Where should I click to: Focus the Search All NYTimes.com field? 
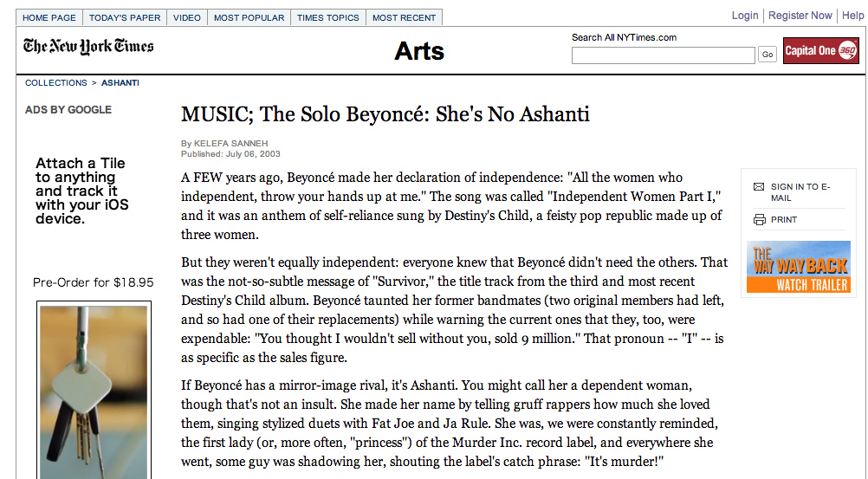pyautogui.click(x=664, y=55)
